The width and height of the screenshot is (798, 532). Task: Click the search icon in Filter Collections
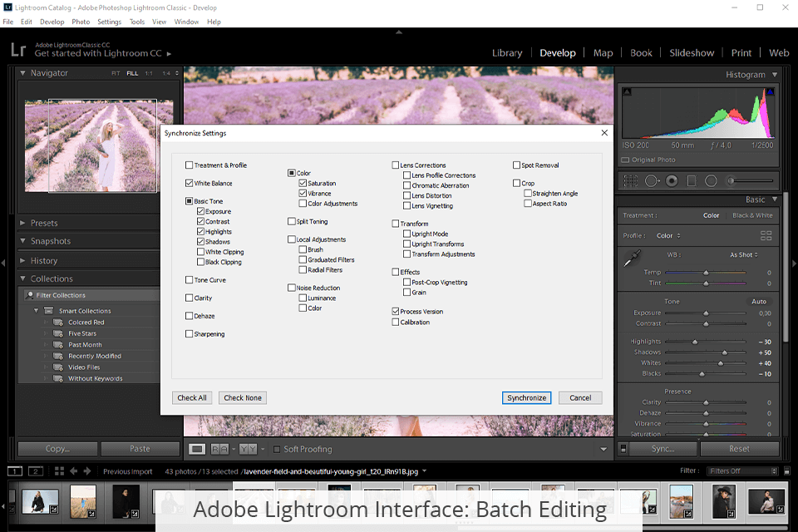pyautogui.click(x=30, y=295)
